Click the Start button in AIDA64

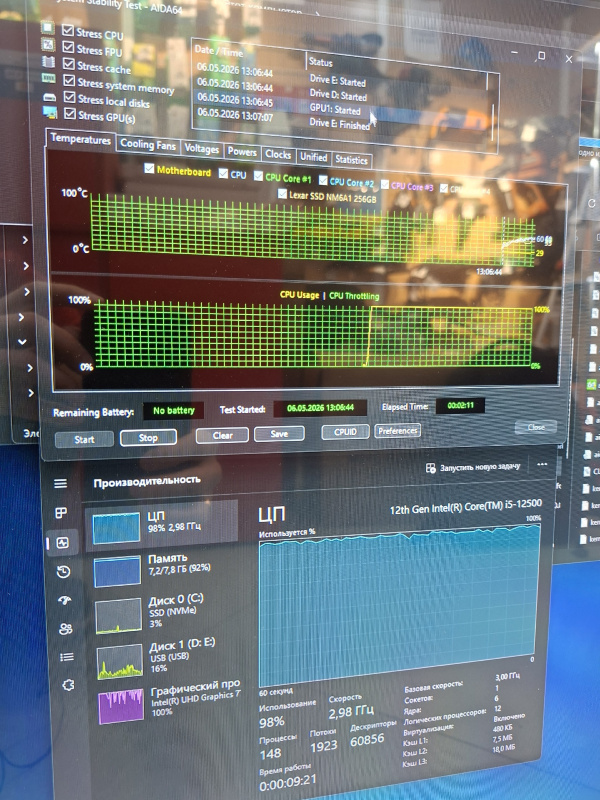[x=84, y=439]
